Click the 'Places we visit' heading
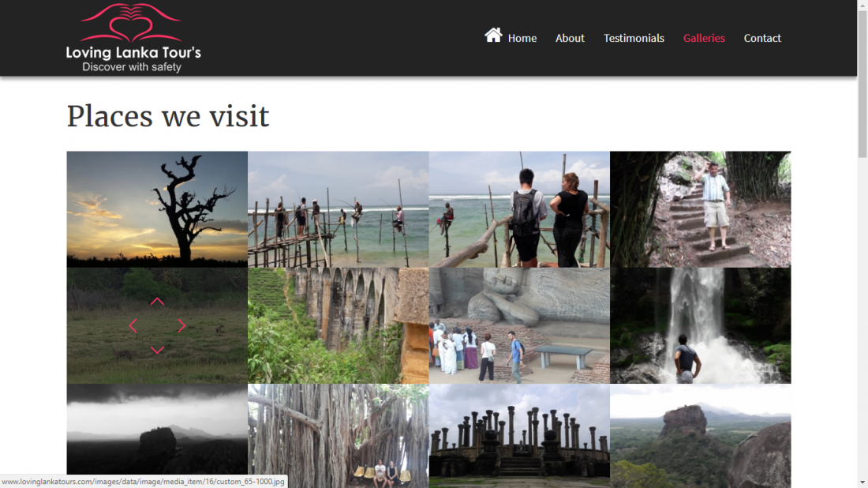The width and height of the screenshot is (868, 488). pos(168,116)
